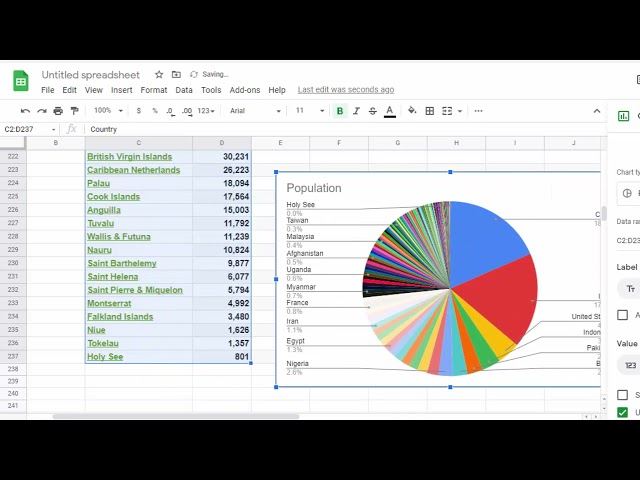Uncheck the green checked checkbox in sidebar
This screenshot has width=640, height=480.
coord(622,413)
